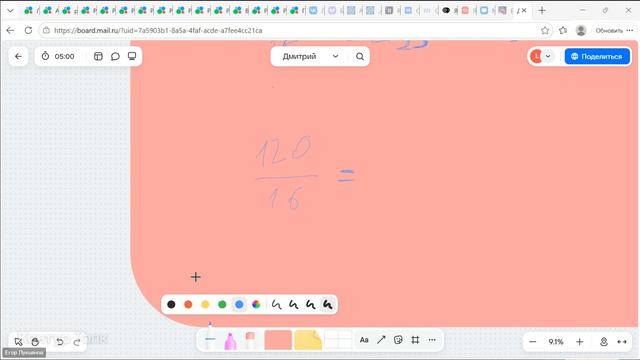640x360 pixels.
Task: Select the thinnest pen stroke
Action: tap(277, 304)
